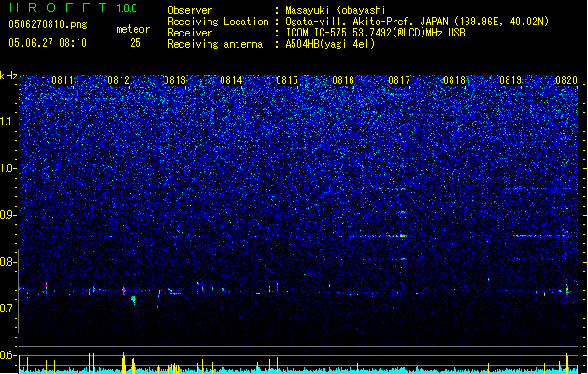Screen dimensions: 588x374
Task: Click the 0816 time marker
Action: click(343, 80)
